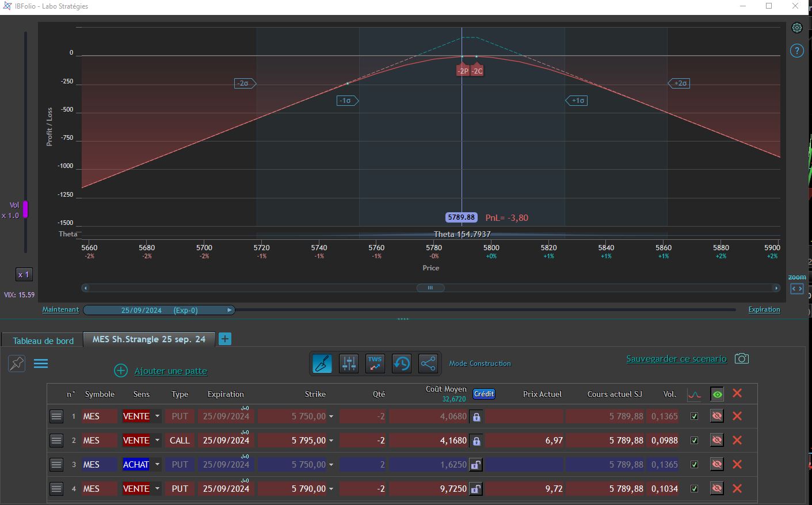Screen dimensions: 812x505
Task: Click the chart zoom expand icon
Action: coord(797,289)
